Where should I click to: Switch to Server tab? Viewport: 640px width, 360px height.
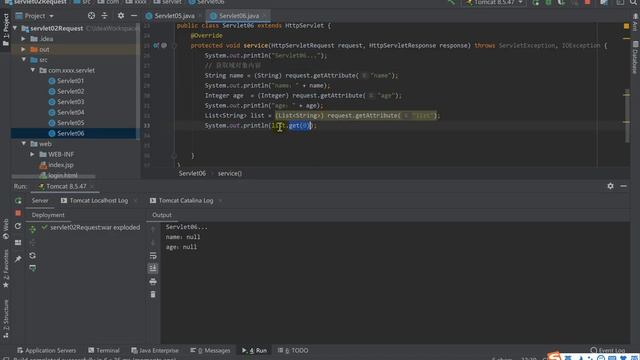tap(40, 200)
